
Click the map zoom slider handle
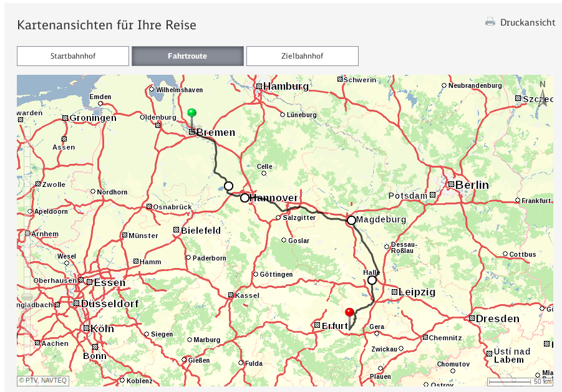click(27, 297)
